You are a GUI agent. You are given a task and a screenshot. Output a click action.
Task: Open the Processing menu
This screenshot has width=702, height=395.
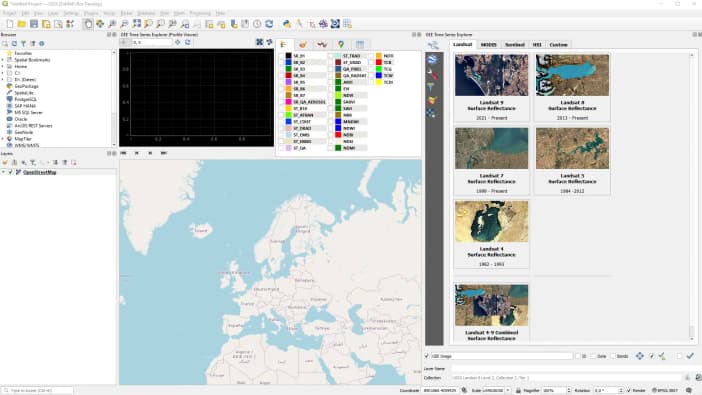(200, 13)
